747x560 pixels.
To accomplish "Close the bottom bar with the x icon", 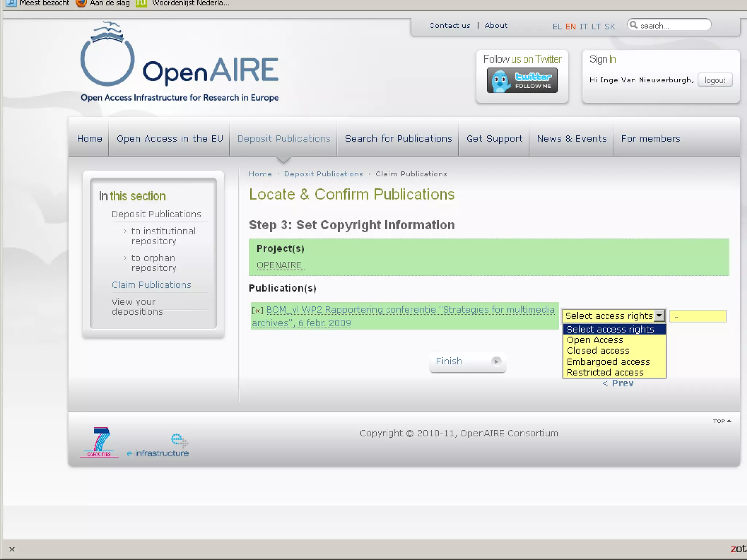I will (x=12, y=549).
